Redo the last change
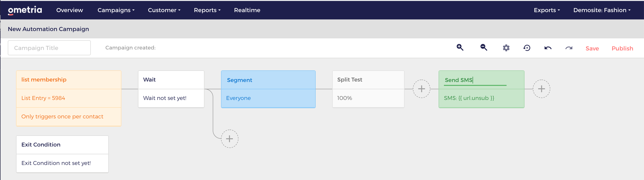 [x=569, y=48]
